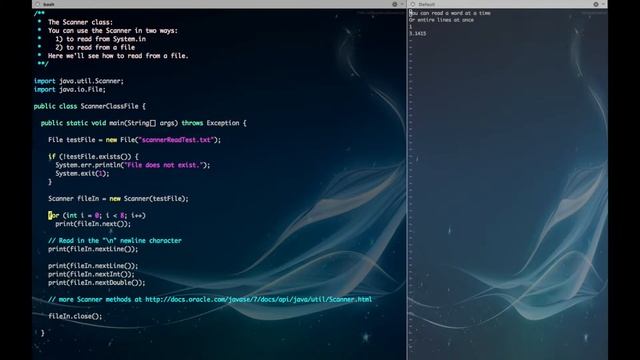Click 'Scanner fileIn = new Scanner(testFile);' line
The width and height of the screenshot is (640, 360).
[x=118, y=199]
